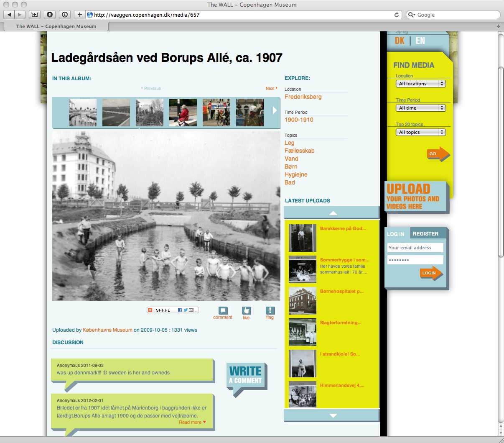Click the browser Back arrow button
Screen dimensions: 504x443
9,15
